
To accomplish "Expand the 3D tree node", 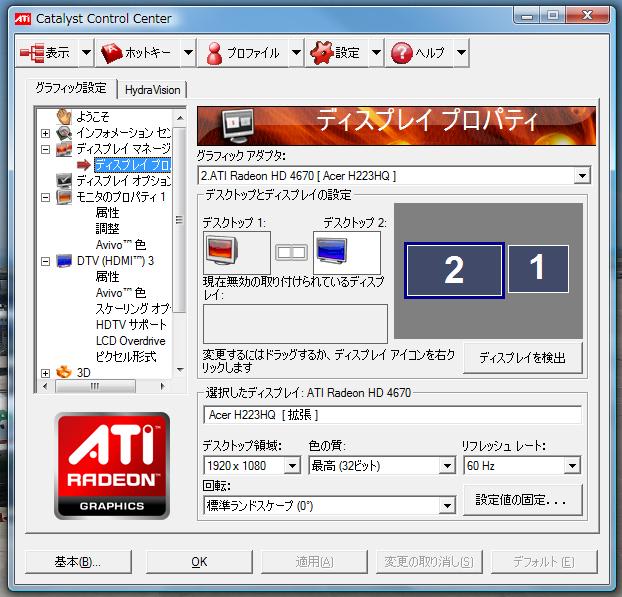I will point(46,373).
